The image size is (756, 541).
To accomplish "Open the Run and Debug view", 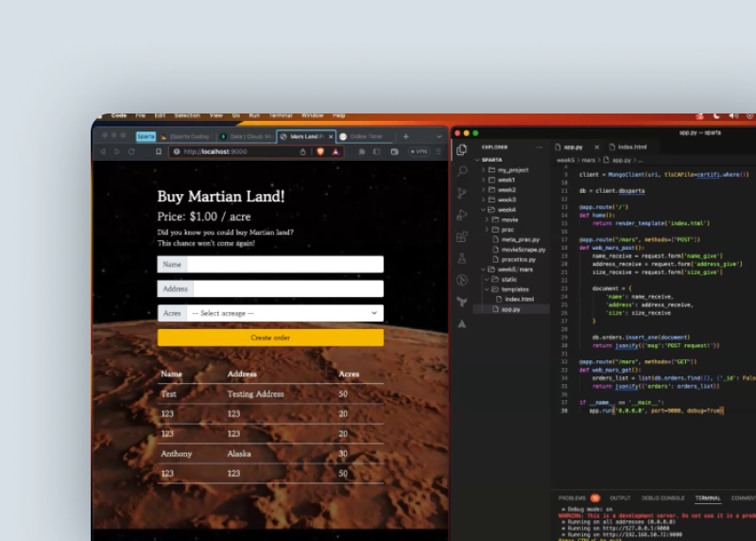I will (x=461, y=215).
